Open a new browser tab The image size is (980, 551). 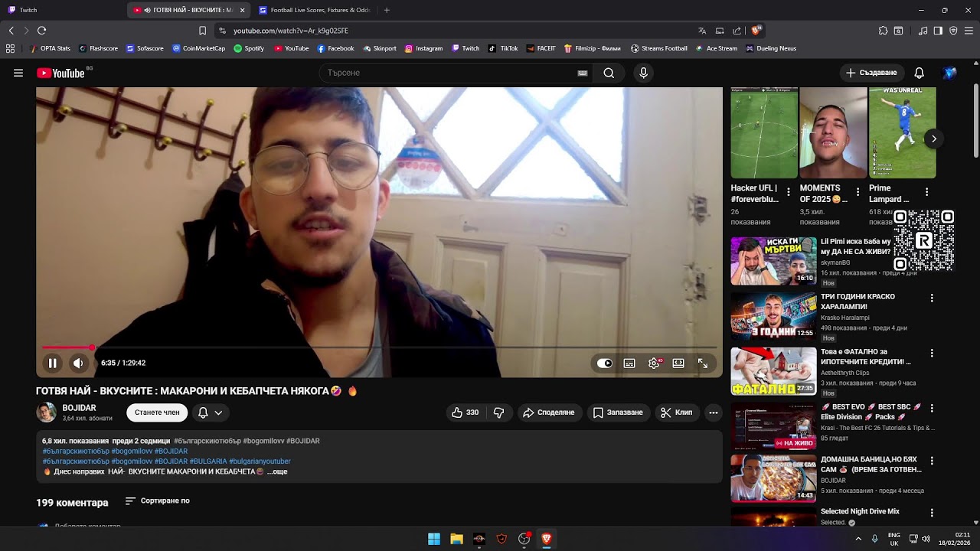[x=387, y=10]
